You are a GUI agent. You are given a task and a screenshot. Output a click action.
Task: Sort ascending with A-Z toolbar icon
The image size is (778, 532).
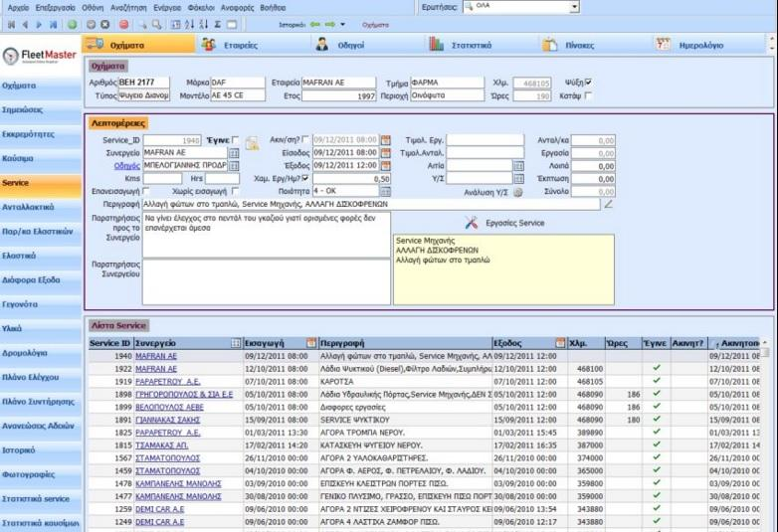click(190, 24)
